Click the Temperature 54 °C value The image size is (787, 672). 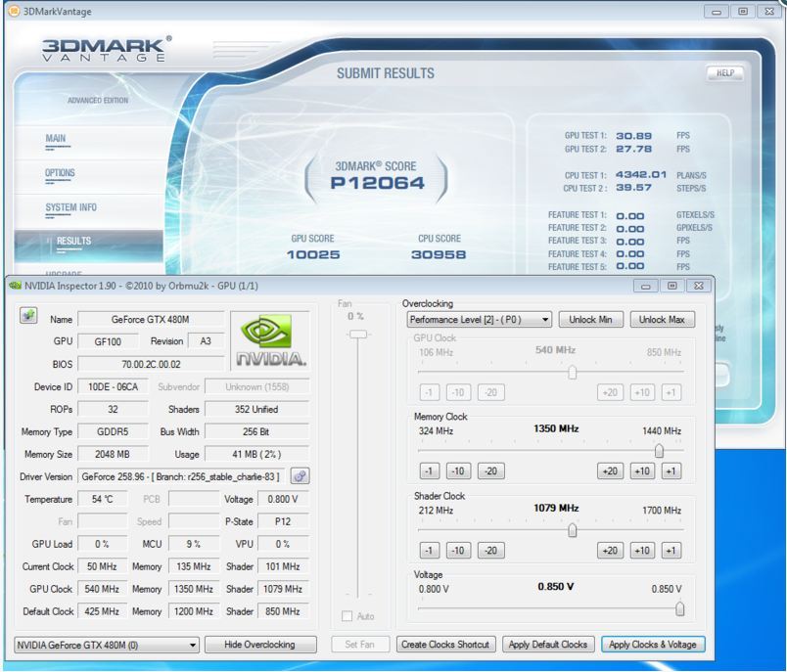tap(103, 499)
